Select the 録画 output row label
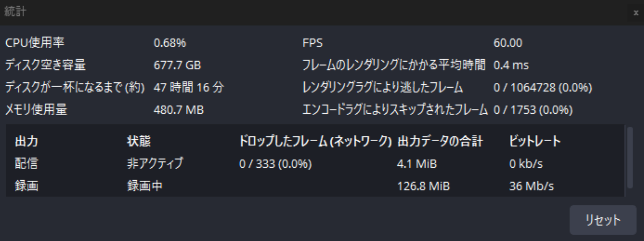This screenshot has width=644, height=241. (x=26, y=186)
